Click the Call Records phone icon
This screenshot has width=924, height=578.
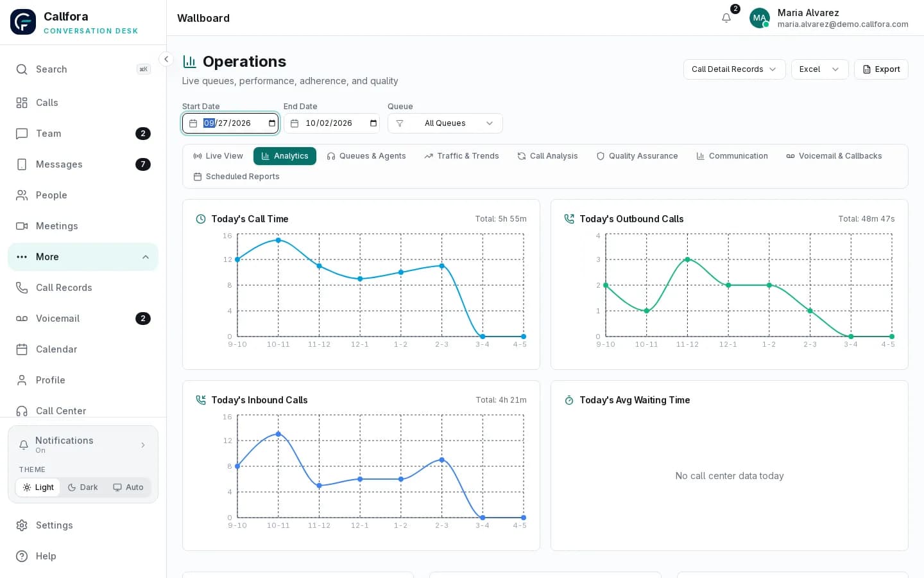(x=22, y=288)
